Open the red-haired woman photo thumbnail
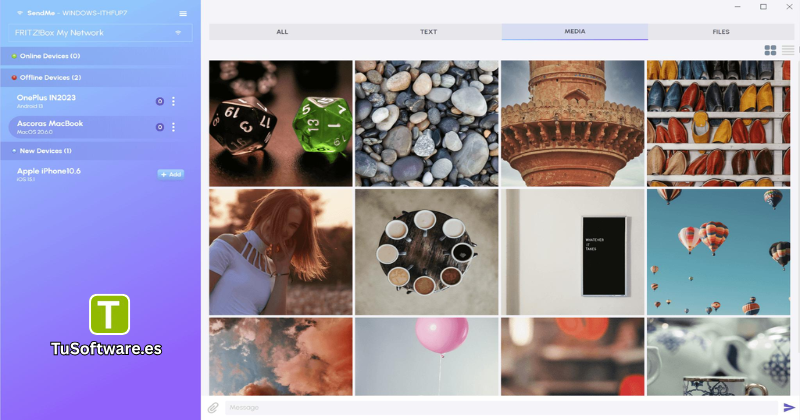The width and height of the screenshot is (800, 420). point(281,252)
